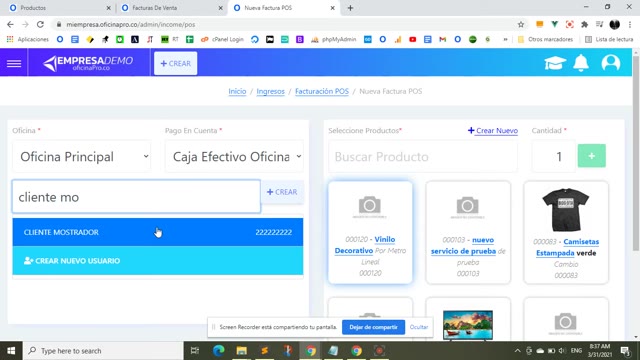The width and height of the screenshot is (640, 360).
Task: Open Lista de lectura
Action: (x=609, y=39)
